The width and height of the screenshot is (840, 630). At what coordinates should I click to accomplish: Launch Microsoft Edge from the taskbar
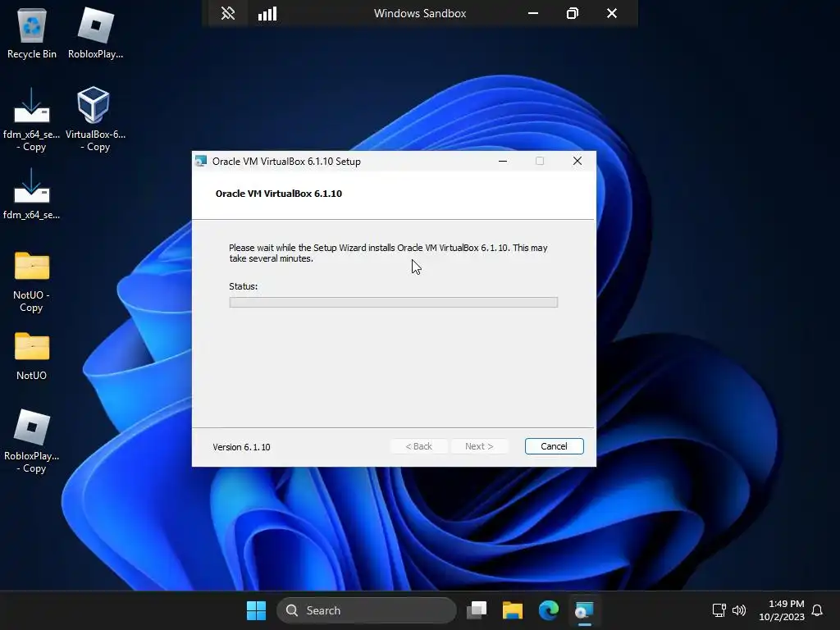[549, 610]
